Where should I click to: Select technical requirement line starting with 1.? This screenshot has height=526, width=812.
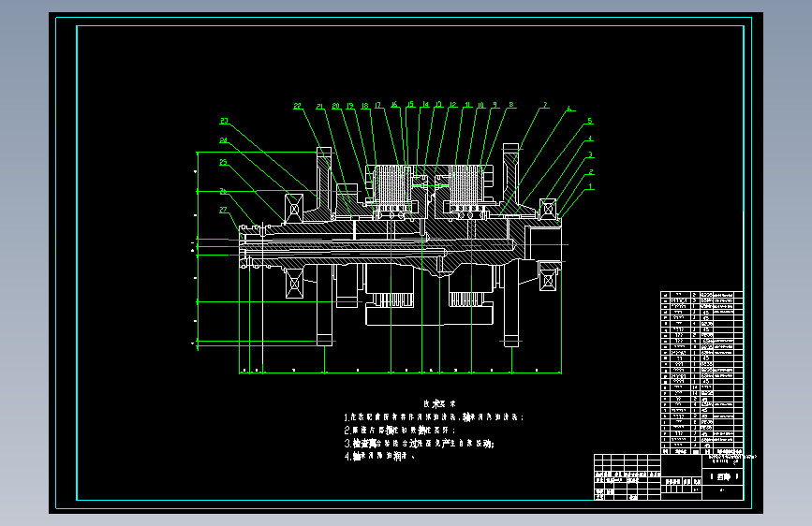pyautogui.click(x=434, y=417)
